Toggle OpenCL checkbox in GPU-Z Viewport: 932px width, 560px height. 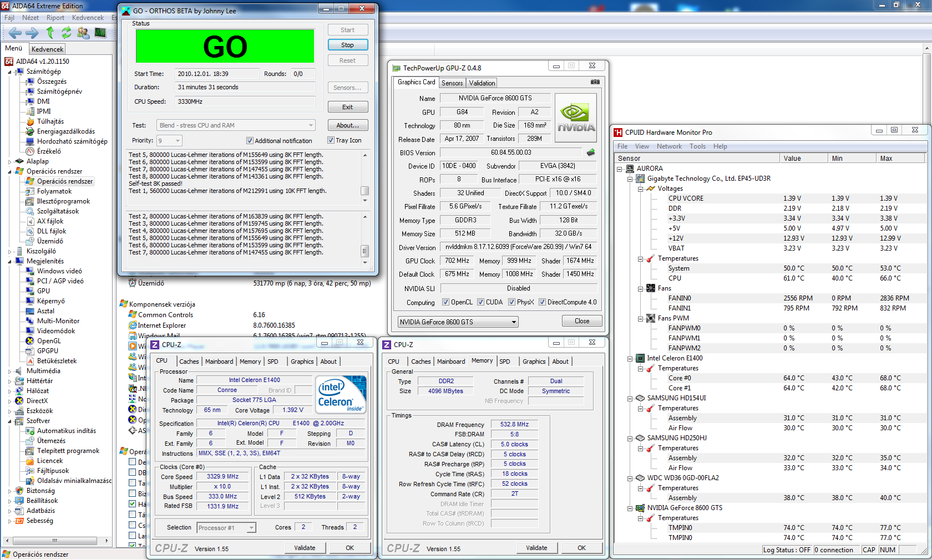(445, 302)
